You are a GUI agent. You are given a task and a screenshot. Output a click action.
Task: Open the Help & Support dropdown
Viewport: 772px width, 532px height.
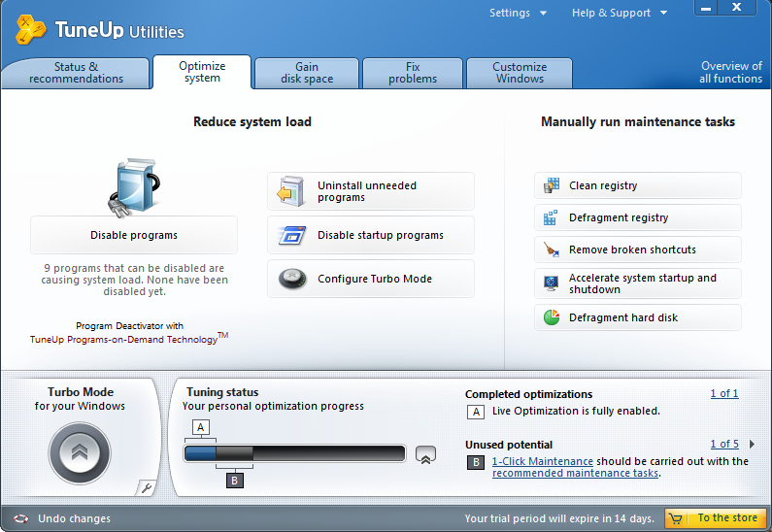click(x=620, y=13)
